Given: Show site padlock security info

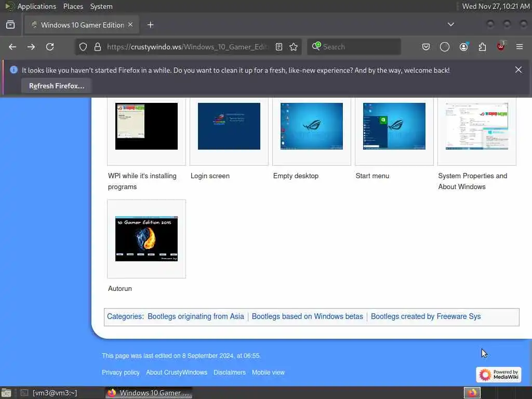Looking at the screenshot, I should pos(98,47).
